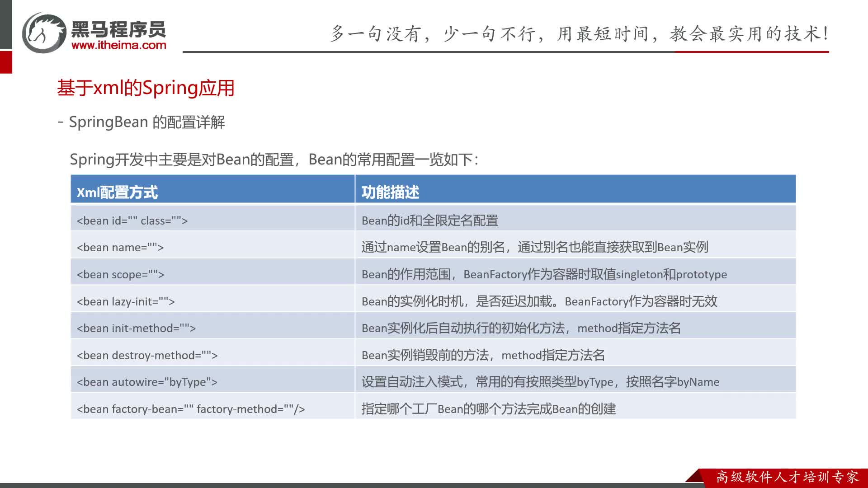Select the intro sentence Spring开发中主要是对Bean的配置

pyautogui.click(x=182, y=160)
